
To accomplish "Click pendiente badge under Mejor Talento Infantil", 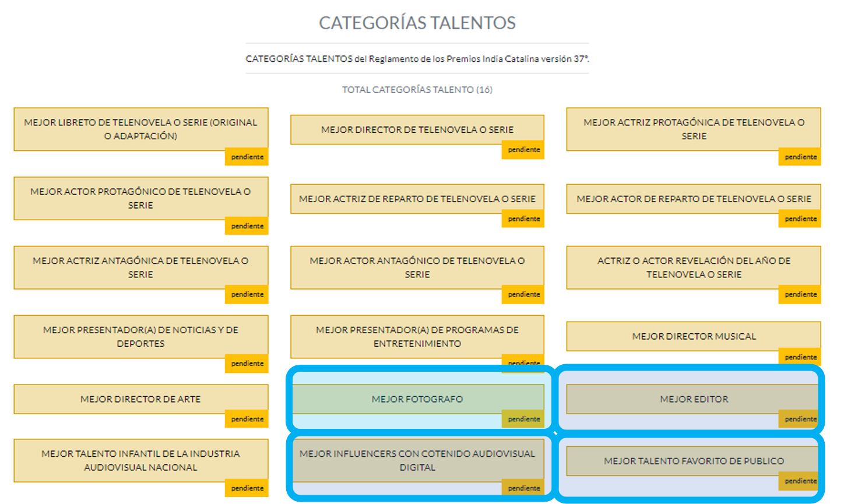I will point(247,488).
